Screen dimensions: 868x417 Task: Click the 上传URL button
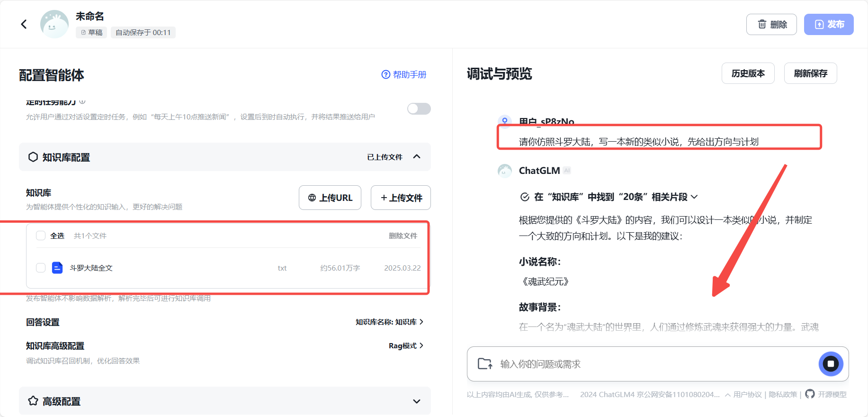330,198
